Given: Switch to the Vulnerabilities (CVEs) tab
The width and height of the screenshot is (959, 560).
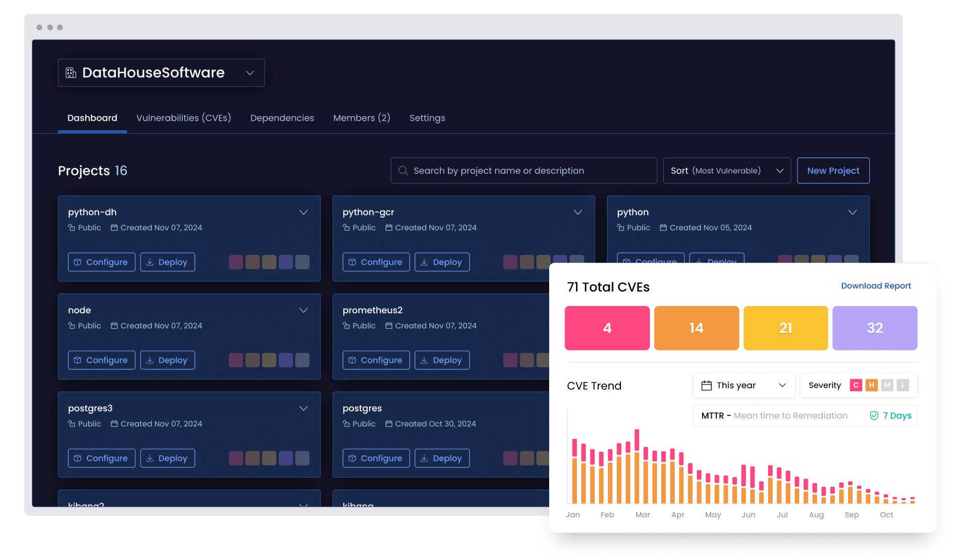Looking at the screenshot, I should point(183,118).
